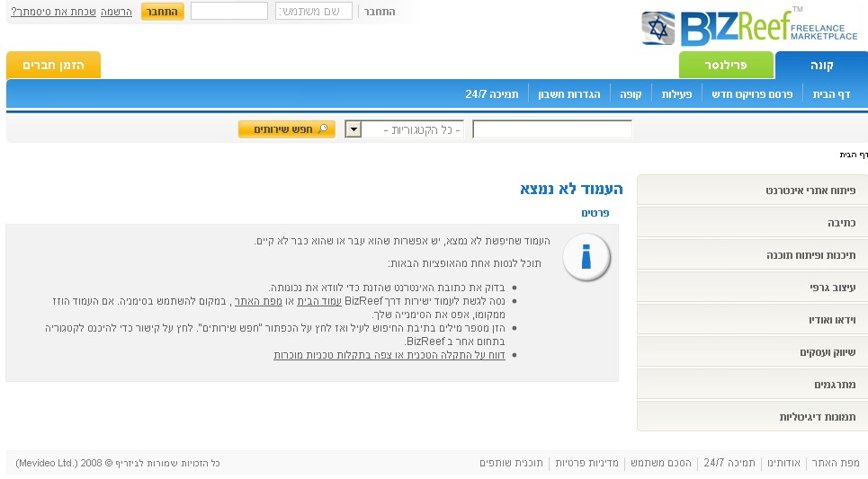Open the קופה menu item
The height and width of the screenshot is (479, 868).
point(630,94)
